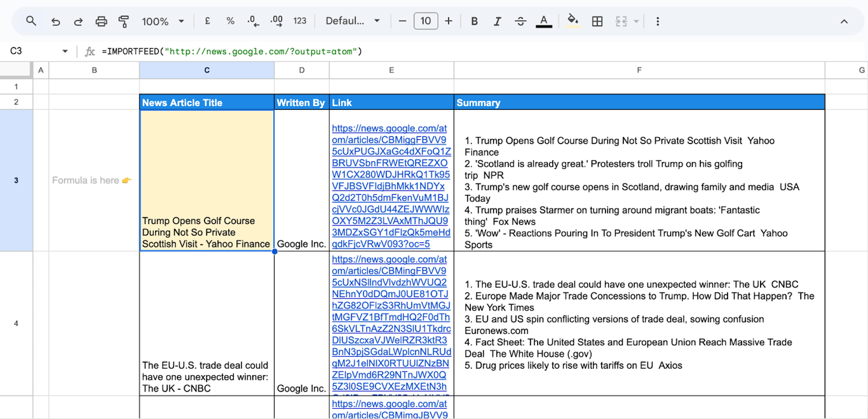Open merge cells dropdown arrow
868x419 pixels.
pos(636,21)
